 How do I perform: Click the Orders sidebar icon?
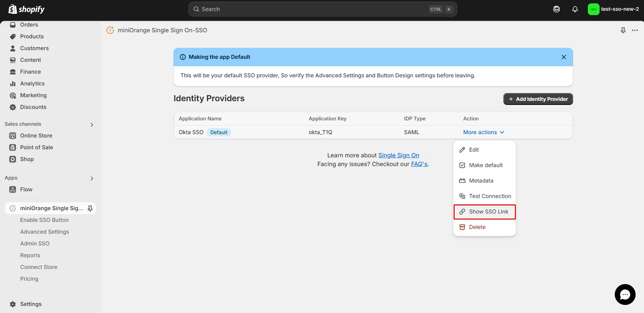(13, 25)
